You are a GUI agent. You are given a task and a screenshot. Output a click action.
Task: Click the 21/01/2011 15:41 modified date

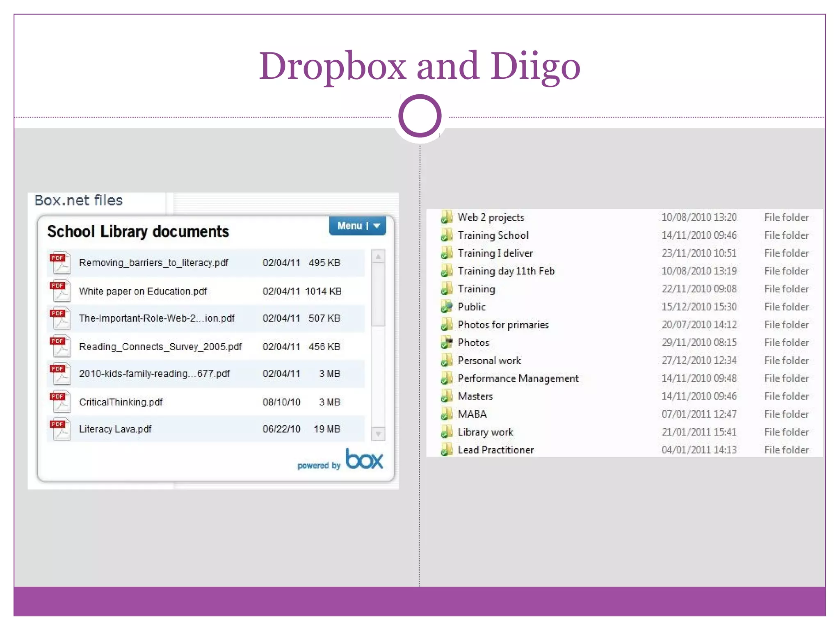click(699, 431)
